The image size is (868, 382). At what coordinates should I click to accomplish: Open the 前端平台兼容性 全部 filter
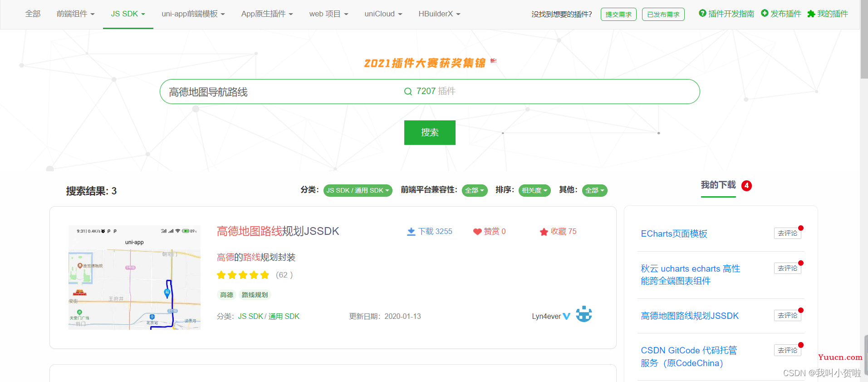[x=475, y=190]
